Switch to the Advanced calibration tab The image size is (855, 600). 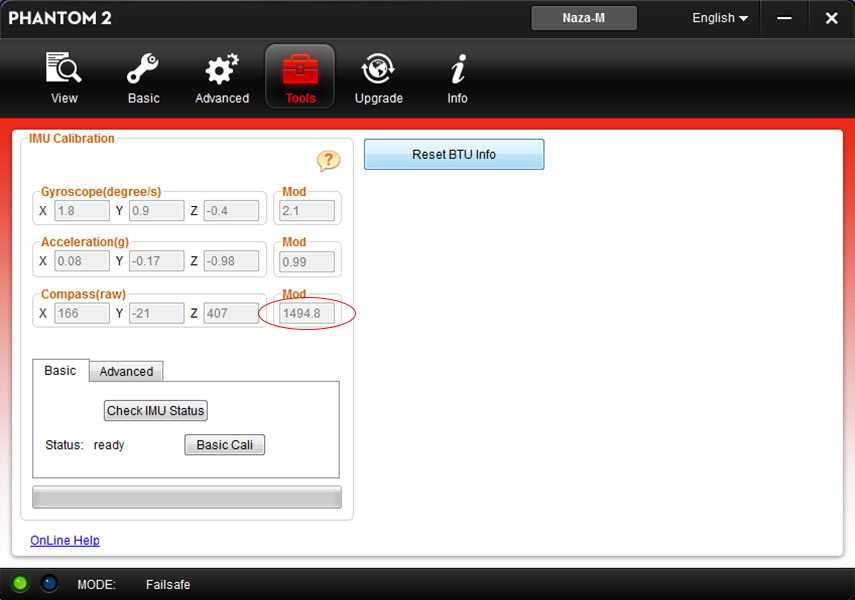[126, 371]
